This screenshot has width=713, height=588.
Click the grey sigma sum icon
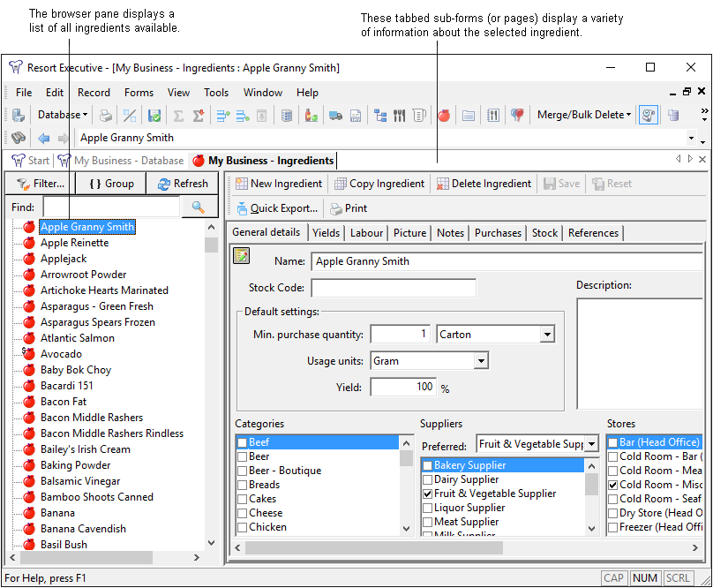179,115
